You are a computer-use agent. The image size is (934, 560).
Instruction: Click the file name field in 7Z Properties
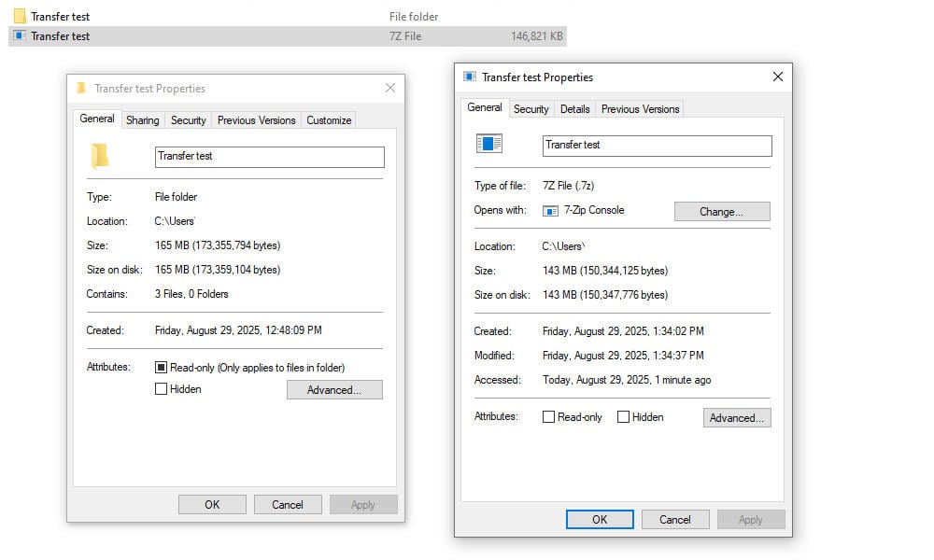[657, 146]
